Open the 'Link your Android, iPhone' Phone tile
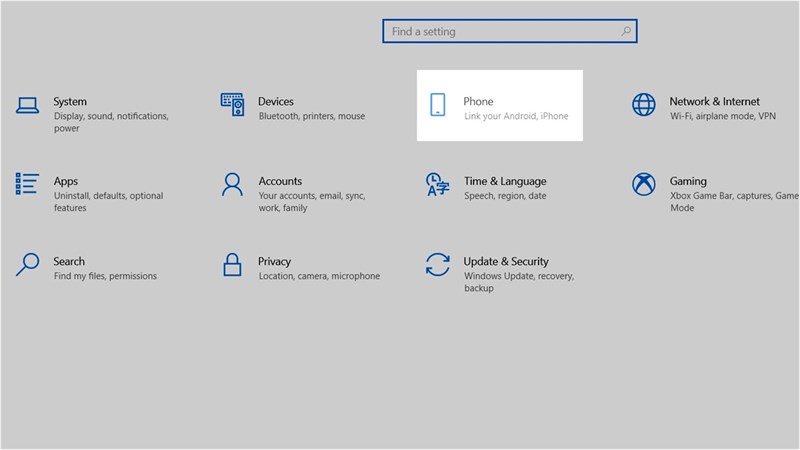800x450 pixels. point(516,116)
